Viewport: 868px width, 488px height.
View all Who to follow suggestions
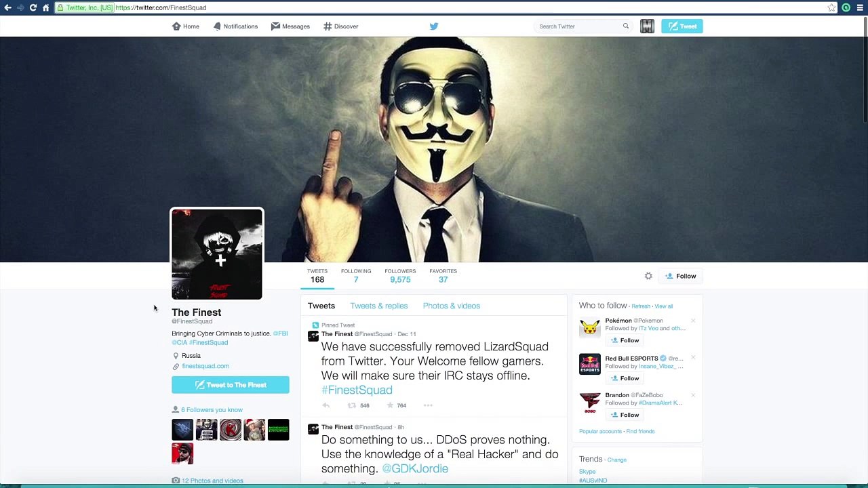pyautogui.click(x=664, y=306)
